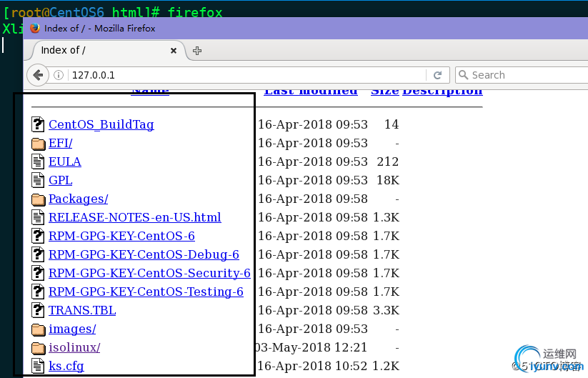This screenshot has width=588, height=378.
Task: Click the unknown-file icon beside RPM-GPG-KEY-CentOS-6
Action: coord(38,236)
